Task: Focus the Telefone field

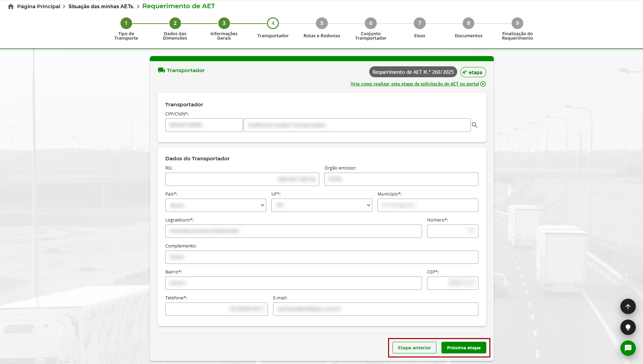Action: point(216,309)
